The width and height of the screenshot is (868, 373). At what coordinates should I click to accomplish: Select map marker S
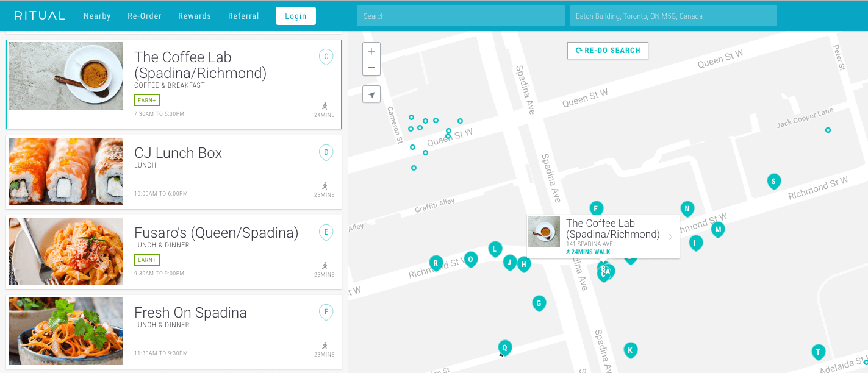tap(773, 181)
